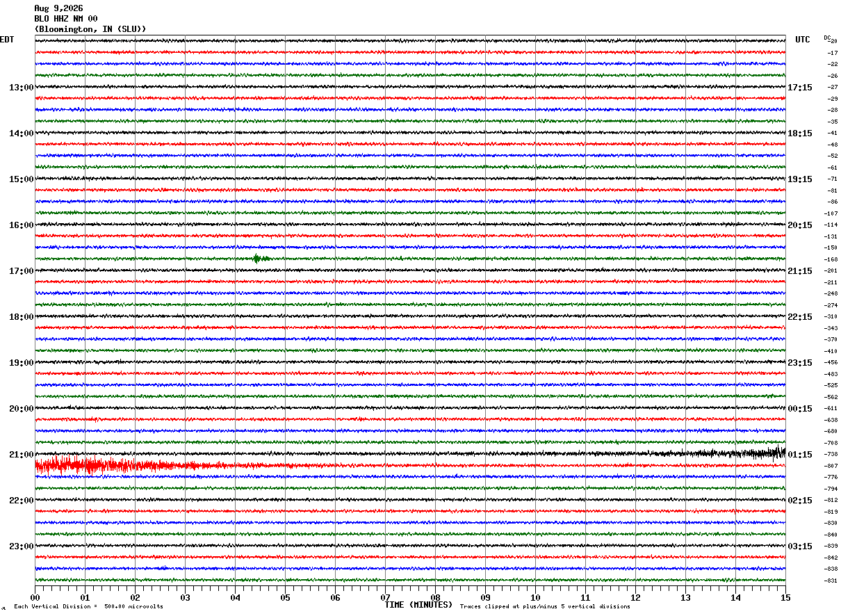
Task: Click the 13:00 EDT time label
Action: coord(21,88)
